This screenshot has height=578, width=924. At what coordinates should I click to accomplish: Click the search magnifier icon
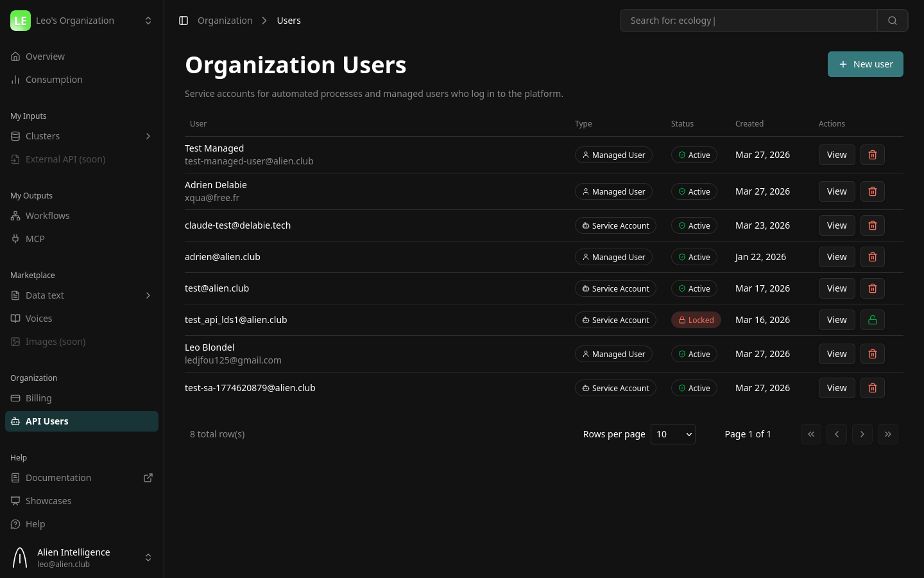point(892,20)
